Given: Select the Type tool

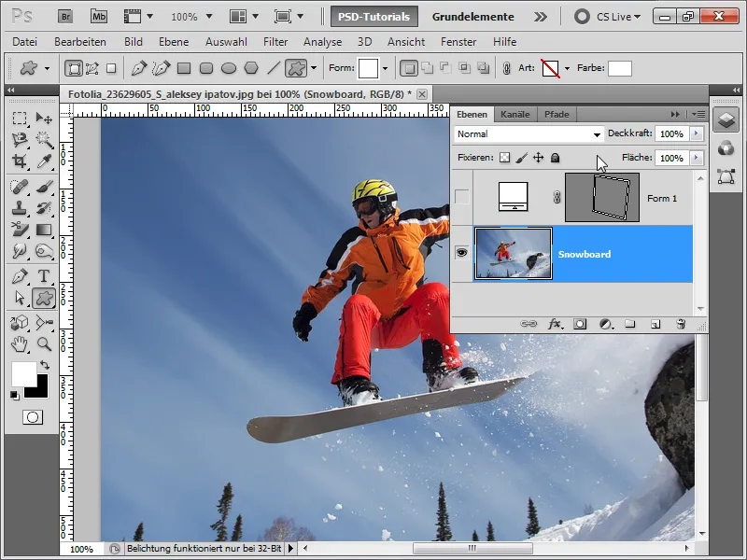Looking at the screenshot, I should point(44,276).
